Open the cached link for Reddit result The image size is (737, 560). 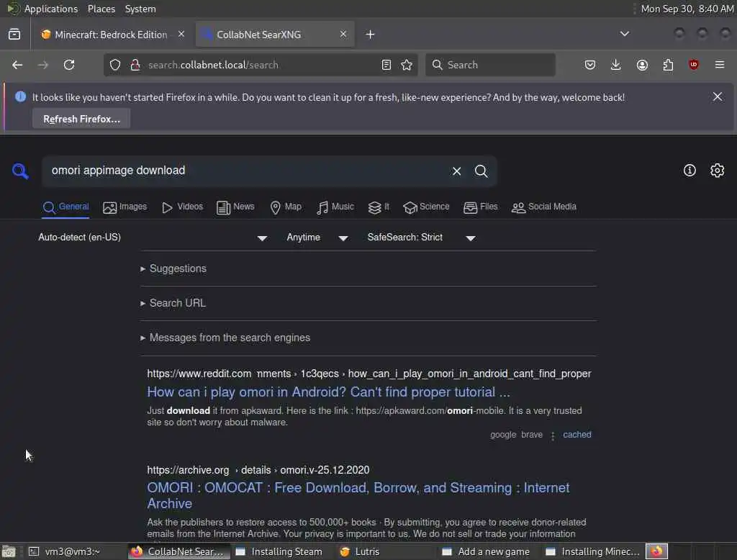pos(577,435)
